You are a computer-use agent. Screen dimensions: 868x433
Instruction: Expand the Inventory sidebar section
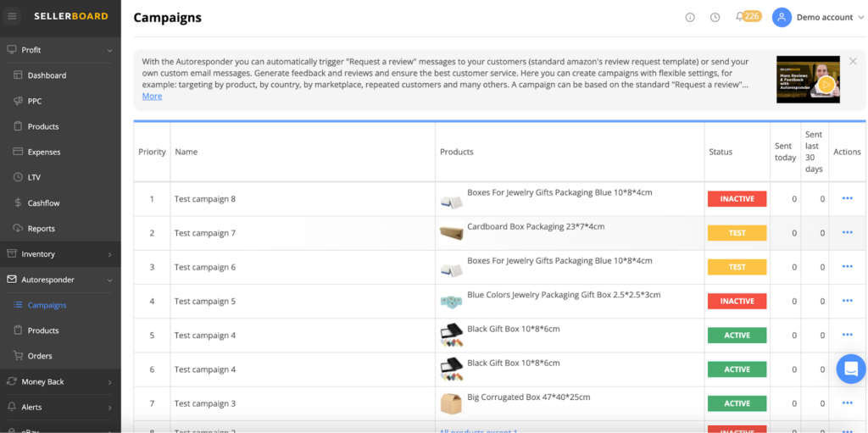(x=109, y=254)
